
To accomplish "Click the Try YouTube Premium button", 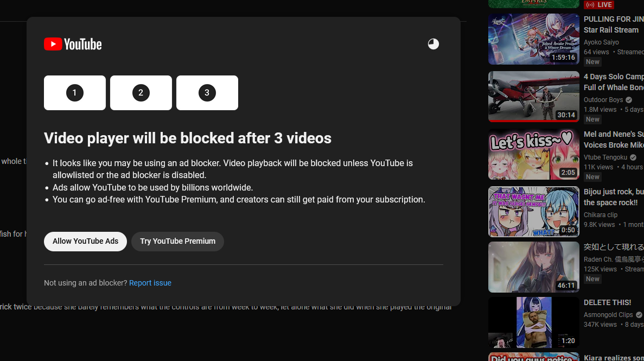I will click(177, 242).
